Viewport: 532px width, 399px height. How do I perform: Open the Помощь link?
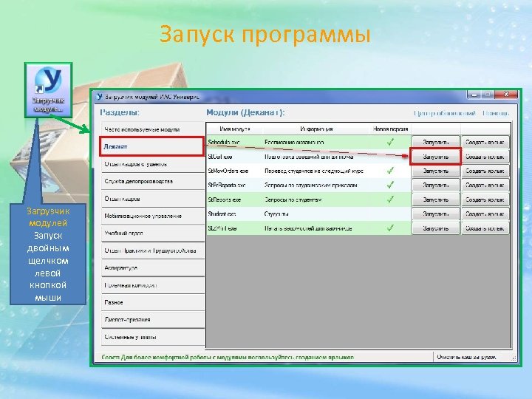click(496, 113)
